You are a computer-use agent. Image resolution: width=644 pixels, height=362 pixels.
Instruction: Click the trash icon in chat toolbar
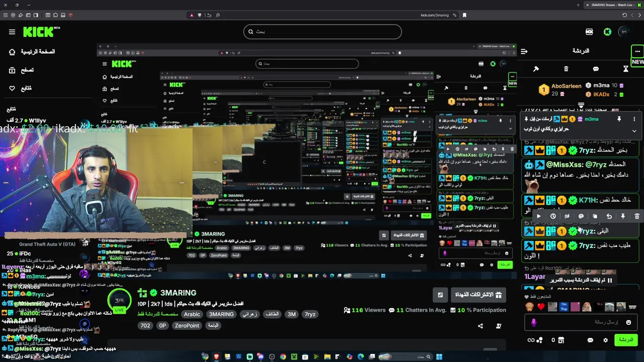coord(566,69)
